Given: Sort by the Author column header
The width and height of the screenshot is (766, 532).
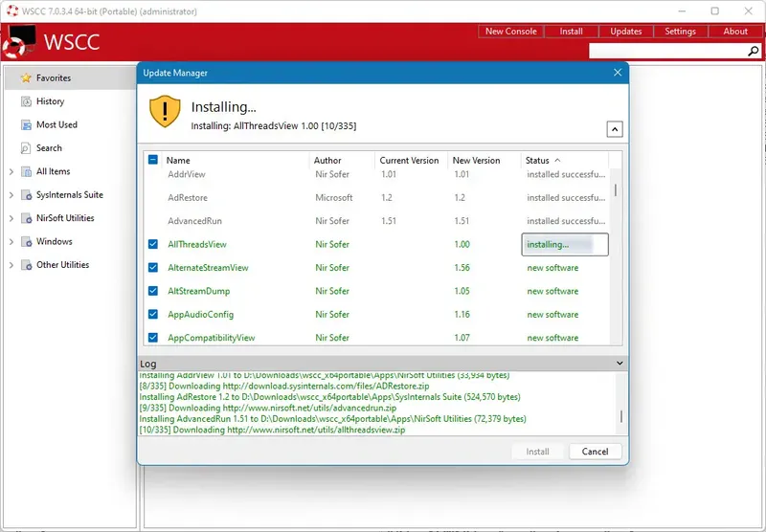Looking at the screenshot, I should pyautogui.click(x=342, y=160).
